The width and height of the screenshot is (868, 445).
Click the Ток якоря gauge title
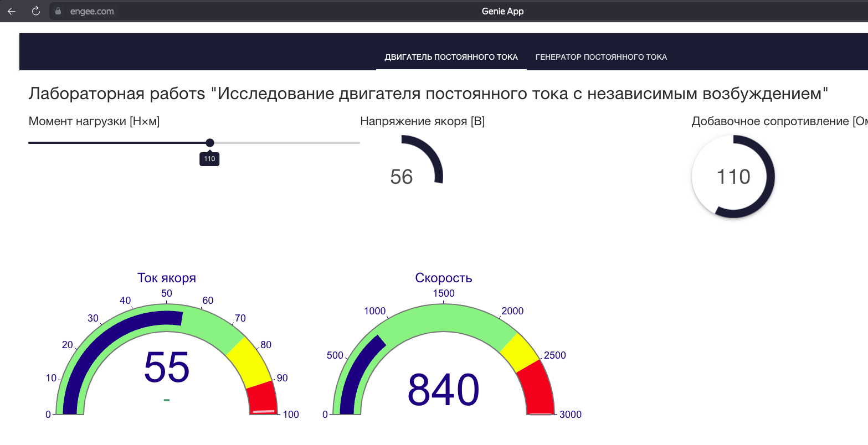pyautogui.click(x=167, y=278)
